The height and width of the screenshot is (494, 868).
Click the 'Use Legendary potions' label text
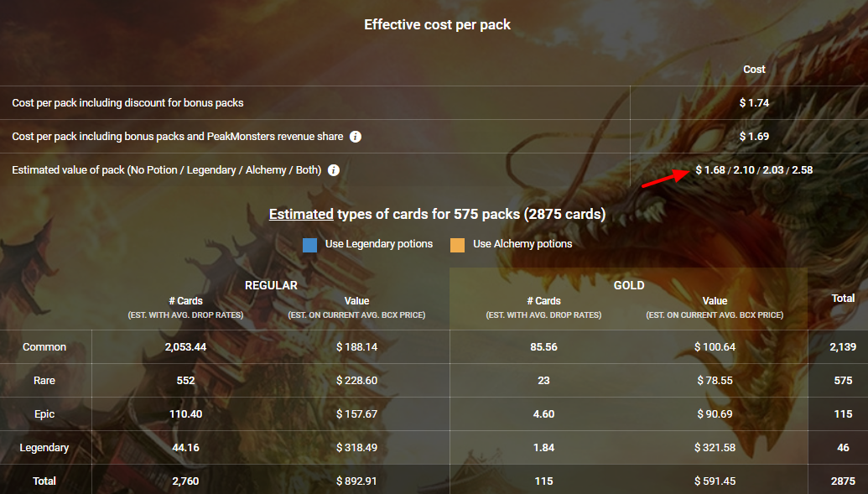coord(379,244)
